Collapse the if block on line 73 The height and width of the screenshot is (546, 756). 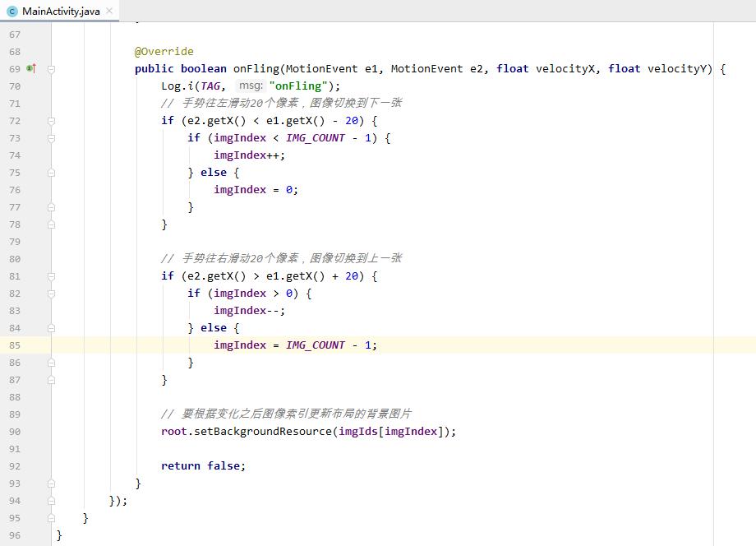(x=51, y=138)
